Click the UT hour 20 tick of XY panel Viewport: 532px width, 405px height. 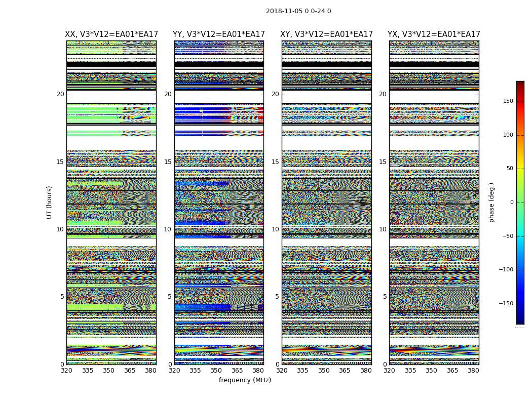point(276,94)
